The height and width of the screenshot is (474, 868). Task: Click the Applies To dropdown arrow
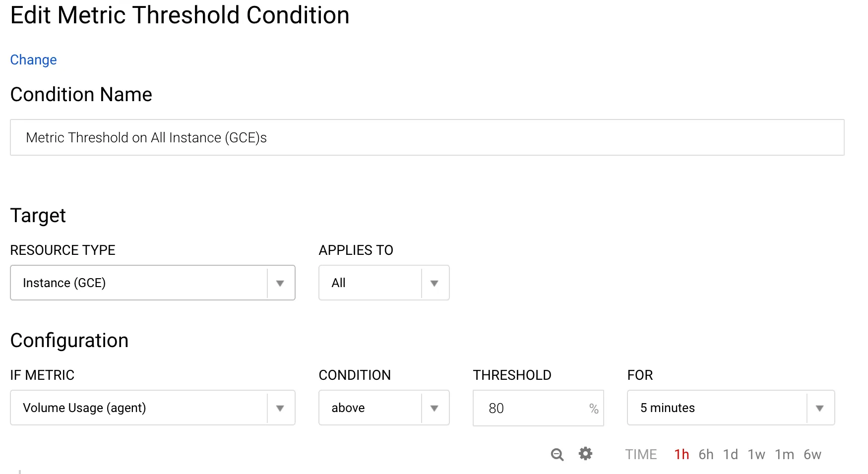(x=434, y=283)
